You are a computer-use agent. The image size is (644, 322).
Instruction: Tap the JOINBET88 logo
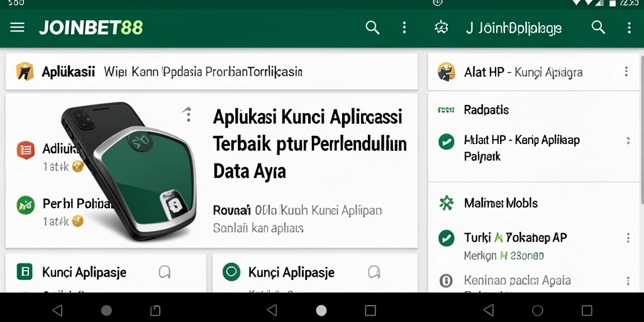[x=91, y=28]
